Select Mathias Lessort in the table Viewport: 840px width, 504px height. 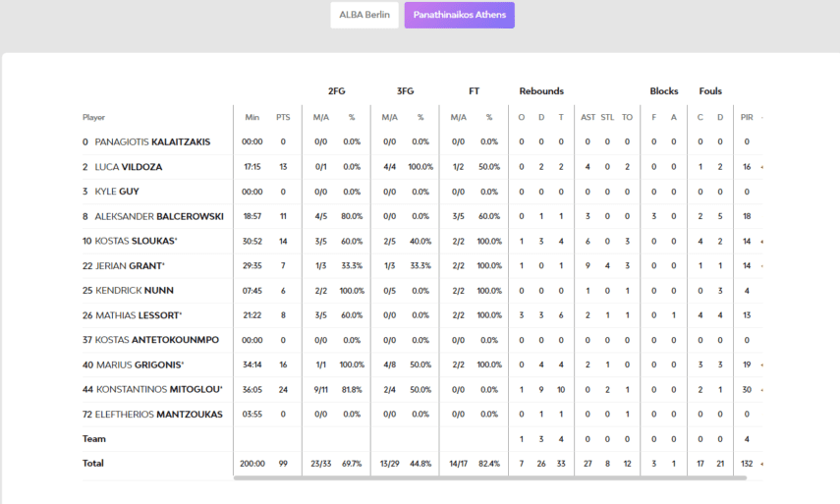pyautogui.click(x=137, y=315)
